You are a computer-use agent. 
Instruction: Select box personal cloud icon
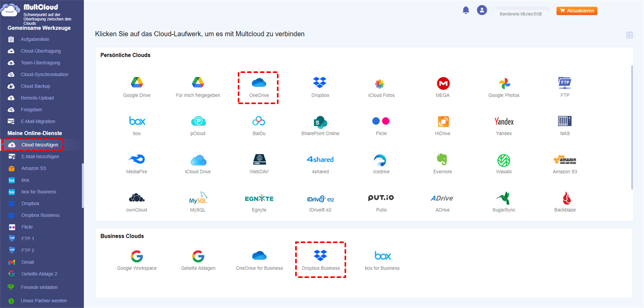(x=137, y=121)
